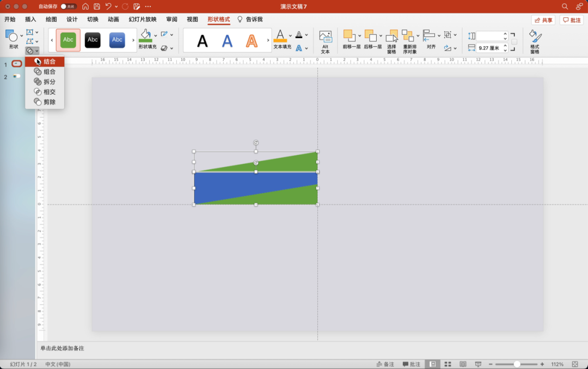Open the undo history dropdown arrow

click(117, 7)
